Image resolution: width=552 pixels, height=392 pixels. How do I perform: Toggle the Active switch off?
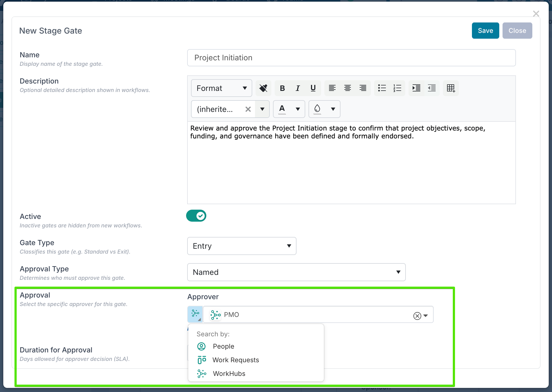196,216
